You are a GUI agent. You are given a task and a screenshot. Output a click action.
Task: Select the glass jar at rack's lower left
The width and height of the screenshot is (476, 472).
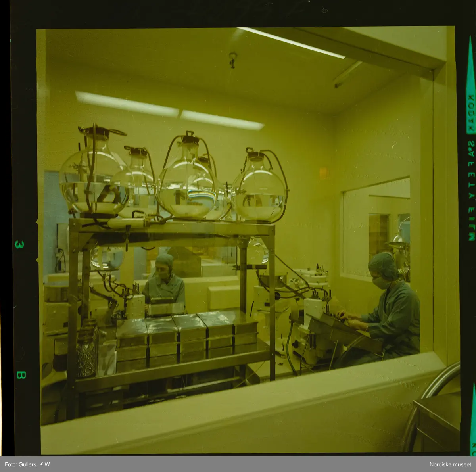pos(86,349)
